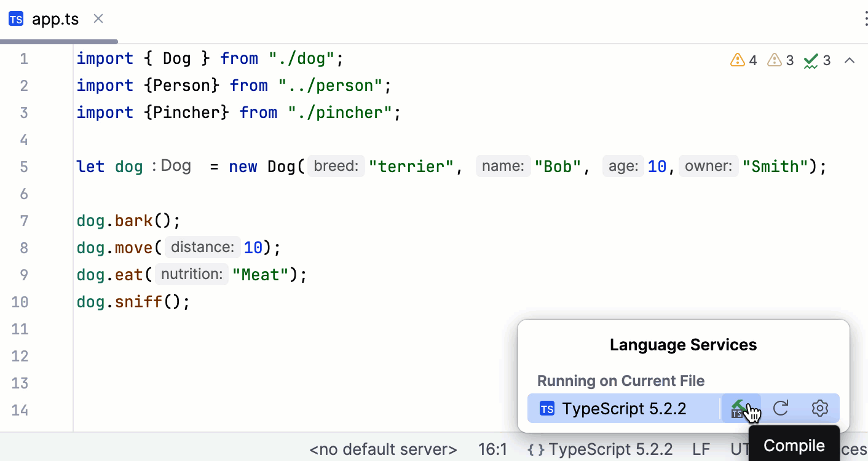Image resolution: width=868 pixels, height=461 pixels.
Task: Open TypeScript service settings gear
Action: [820, 409]
